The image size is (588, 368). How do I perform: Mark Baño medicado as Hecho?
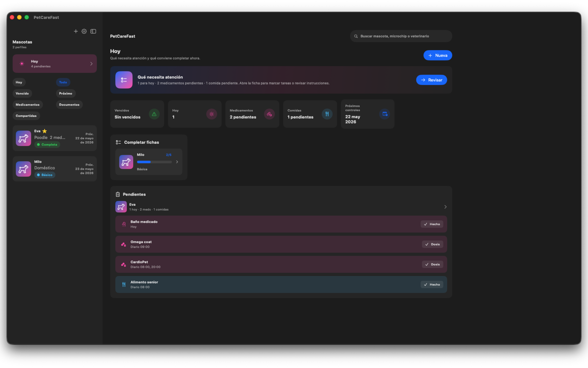coord(432,224)
